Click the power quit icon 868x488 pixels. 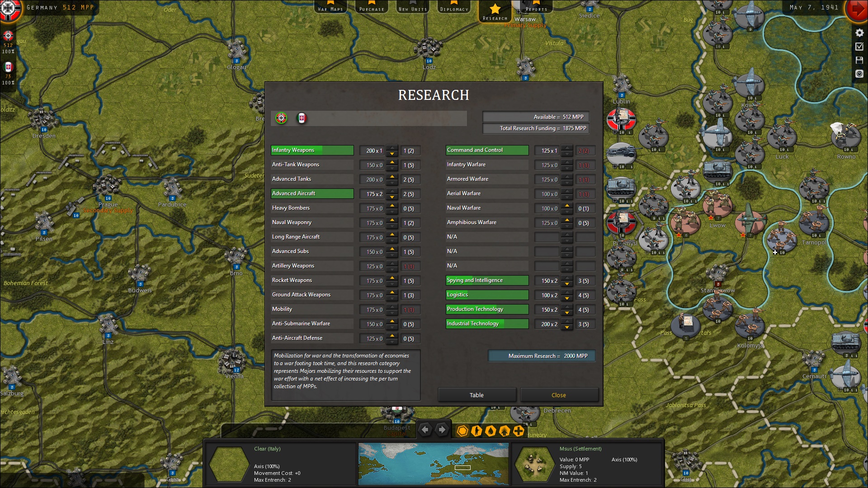pos(859,74)
